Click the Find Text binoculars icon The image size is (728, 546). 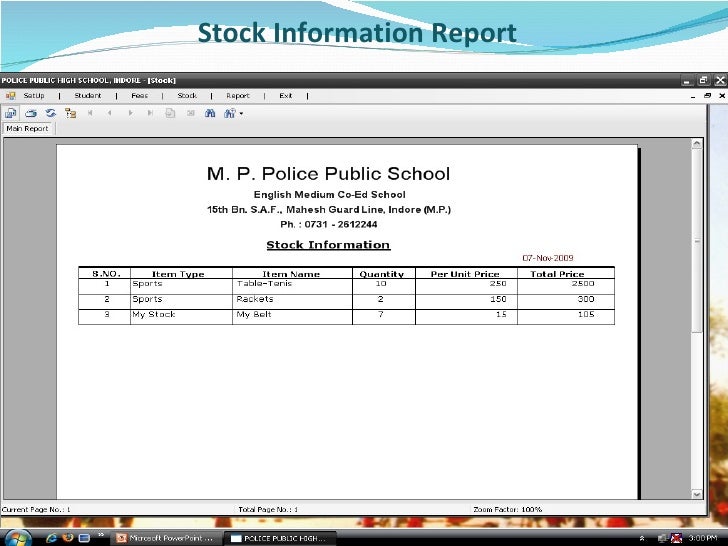click(x=210, y=113)
